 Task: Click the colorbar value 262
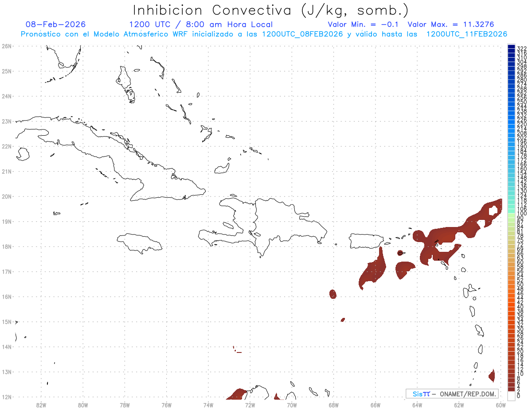point(521,93)
